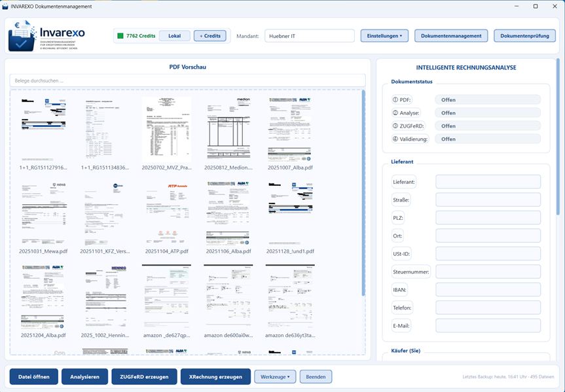This screenshot has width=565, height=392.
Task: Click the + Credits button
Action: pos(210,36)
